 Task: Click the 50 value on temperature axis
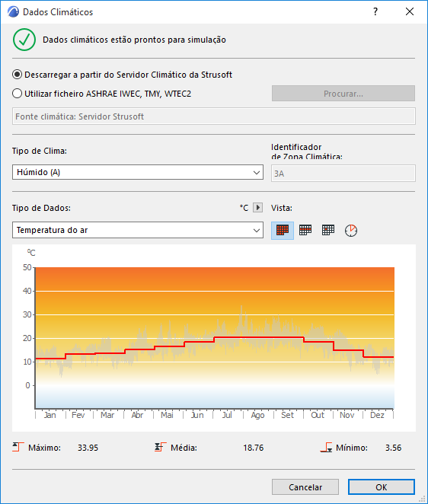pos(27,267)
